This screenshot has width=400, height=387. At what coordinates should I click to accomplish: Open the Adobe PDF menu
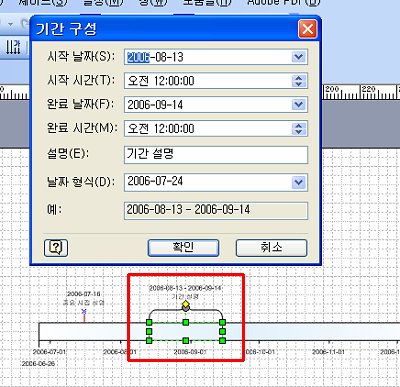283,3
